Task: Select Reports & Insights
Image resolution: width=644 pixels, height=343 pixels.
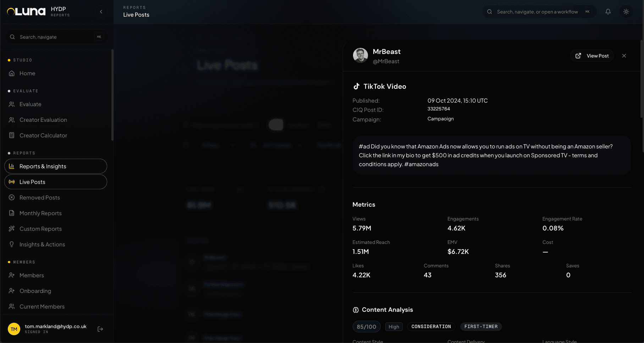Action: [x=56, y=166]
